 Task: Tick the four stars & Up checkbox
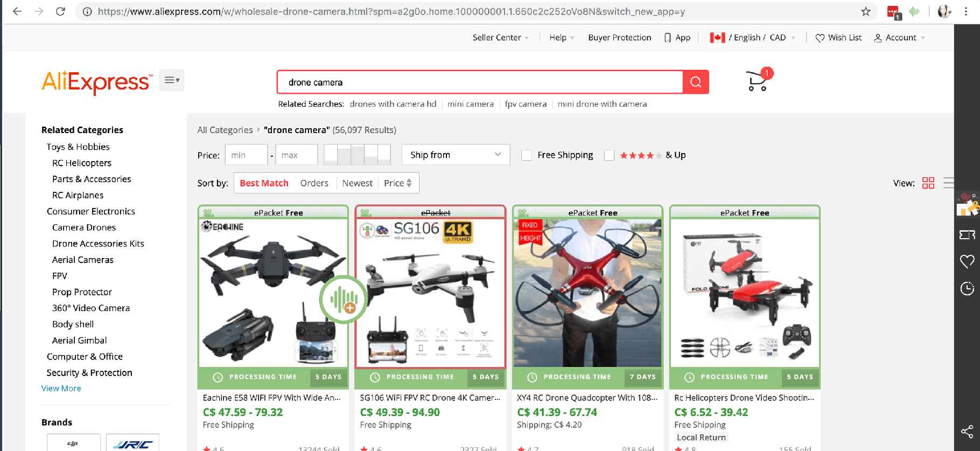coord(609,155)
